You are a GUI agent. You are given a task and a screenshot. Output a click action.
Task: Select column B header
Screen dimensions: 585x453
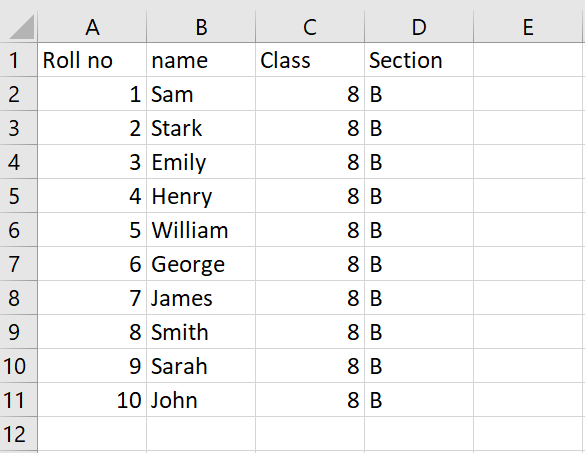[x=201, y=27]
